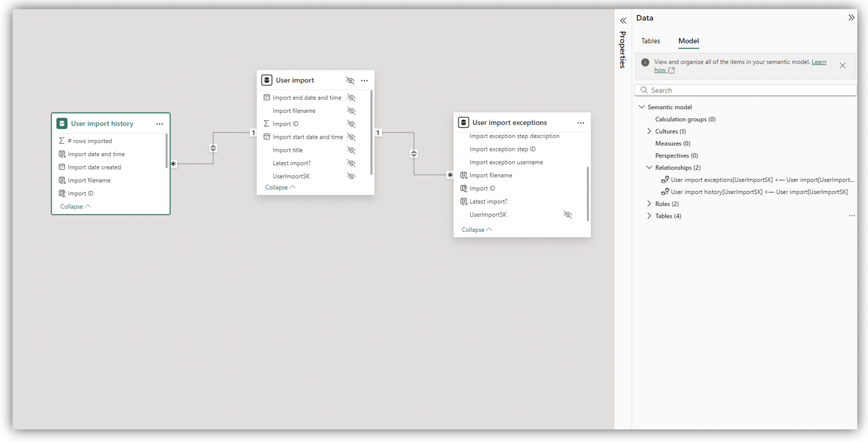The image size is (868, 442).
Task: Toggle visibility of Import end date and time
Action: 352,98
